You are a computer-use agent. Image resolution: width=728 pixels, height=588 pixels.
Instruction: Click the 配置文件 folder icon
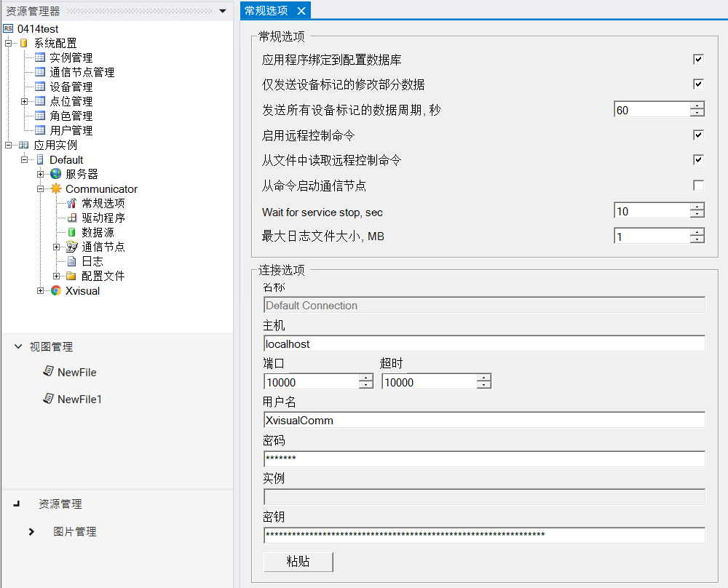click(71, 276)
